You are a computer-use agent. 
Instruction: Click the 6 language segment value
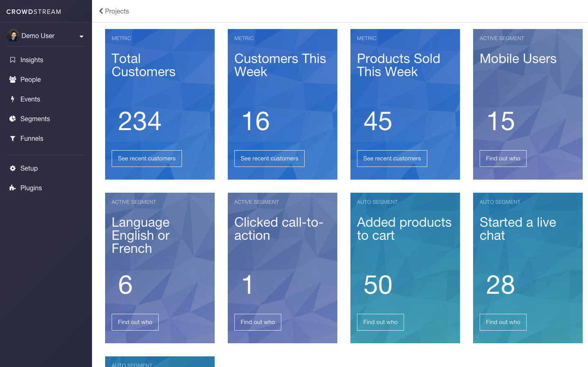click(126, 285)
